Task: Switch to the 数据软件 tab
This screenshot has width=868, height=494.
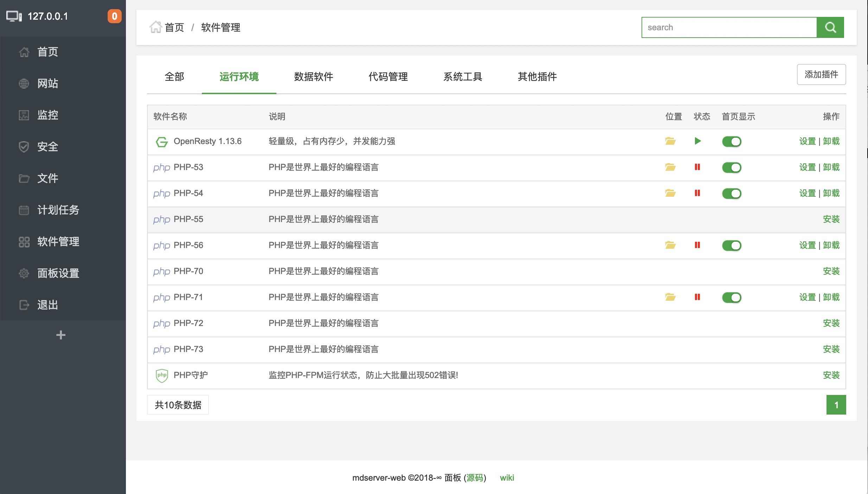Action: tap(313, 77)
